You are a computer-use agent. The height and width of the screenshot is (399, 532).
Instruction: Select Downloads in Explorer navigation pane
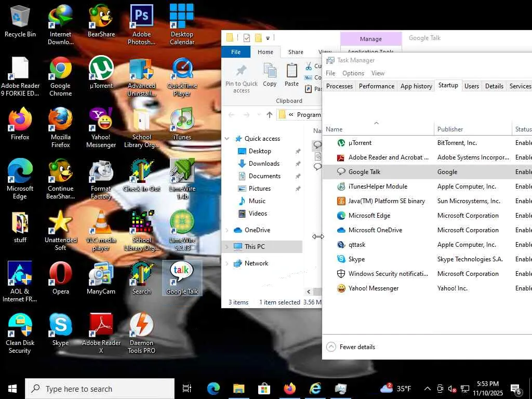tap(264, 164)
